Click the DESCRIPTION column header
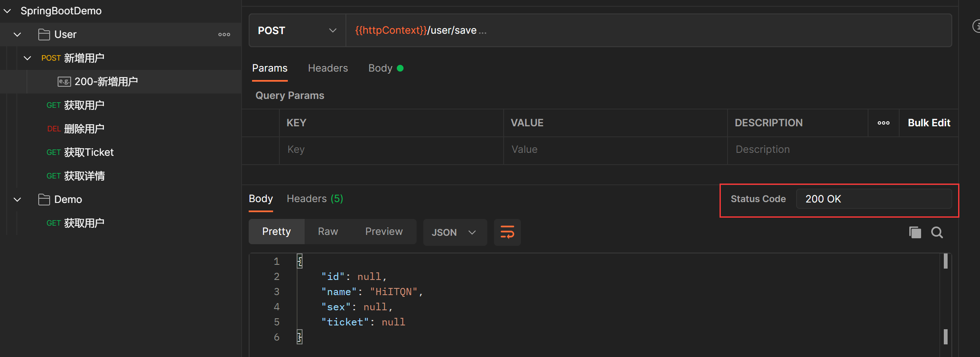This screenshot has height=357, width=980. [798, 123]
